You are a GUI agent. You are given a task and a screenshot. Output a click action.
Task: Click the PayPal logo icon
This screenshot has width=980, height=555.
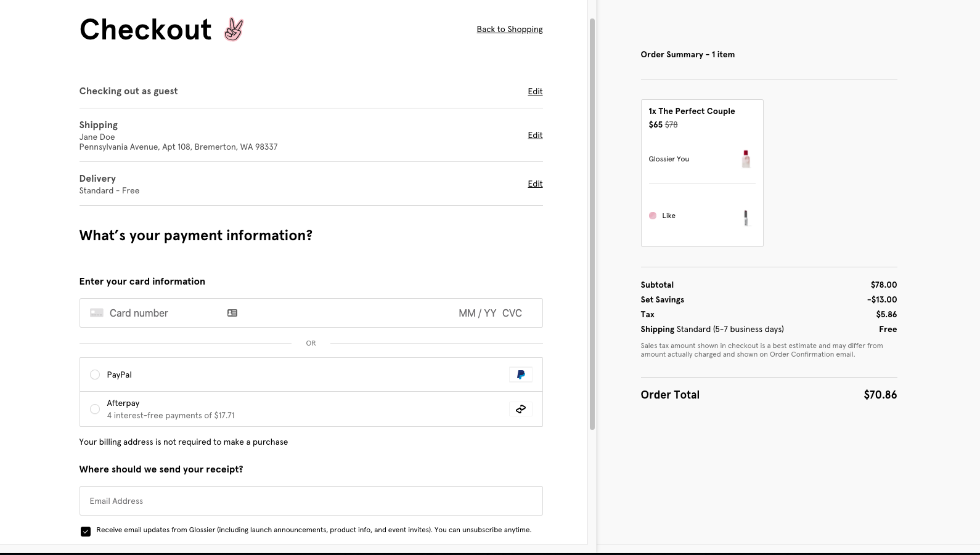click(521, 375)
